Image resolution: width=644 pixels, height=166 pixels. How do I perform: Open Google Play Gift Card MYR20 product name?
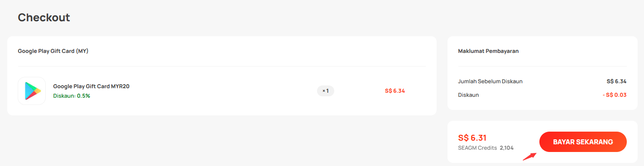tap(91, 86)
